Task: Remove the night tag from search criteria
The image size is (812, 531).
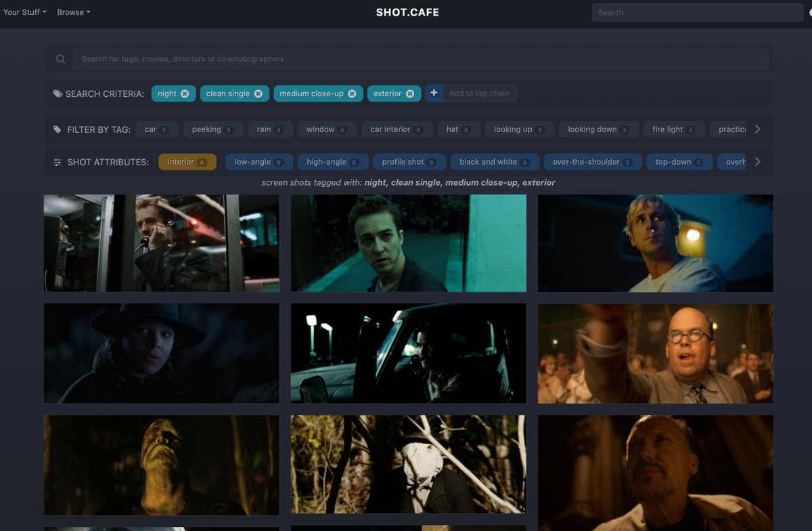Action: tap(185, 93)
